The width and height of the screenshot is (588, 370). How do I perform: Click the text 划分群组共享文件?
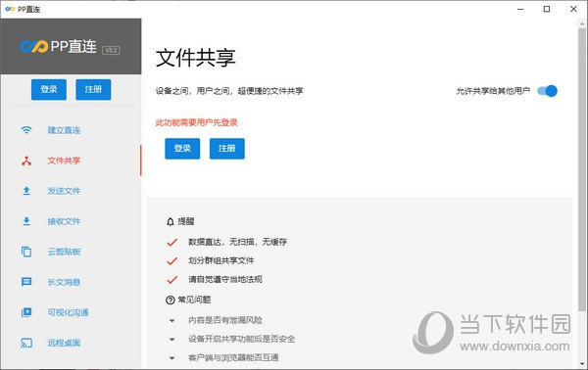[x=220, y=260]
